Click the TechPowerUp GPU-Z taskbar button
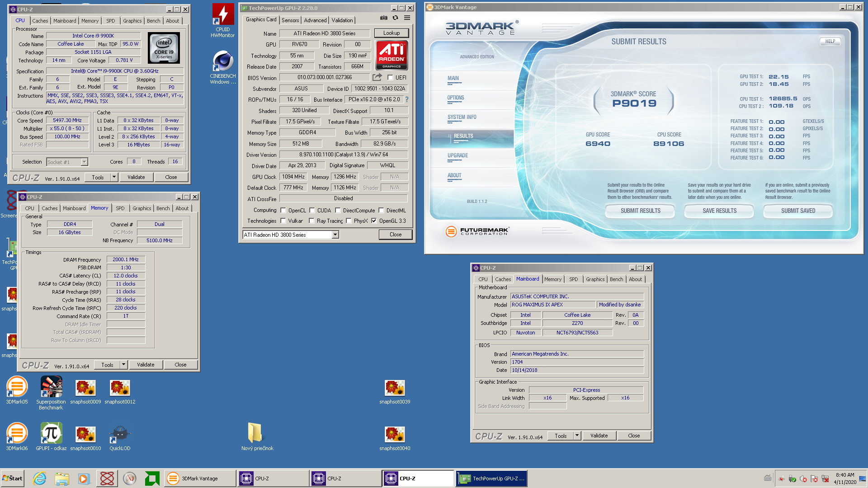This screenshot has height=488, width=868. pyautogui.click(x=491, y=478)
